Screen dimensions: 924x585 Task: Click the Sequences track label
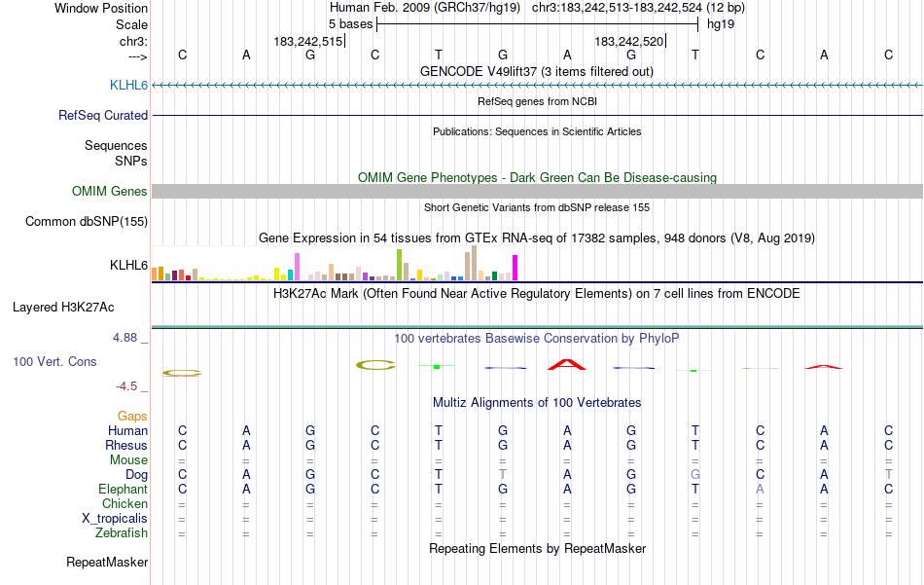click(x=116, y=145)
